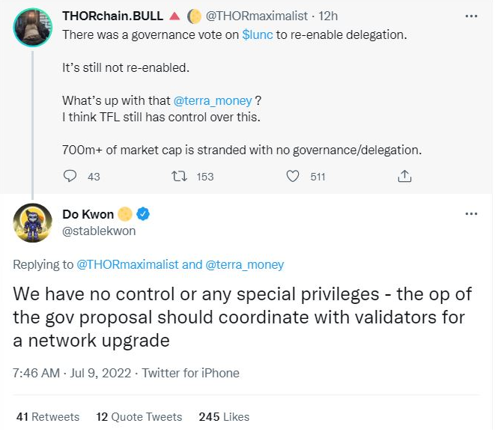View the 12 Quote Tweets list
504x435 pixels.
(139, 416)
